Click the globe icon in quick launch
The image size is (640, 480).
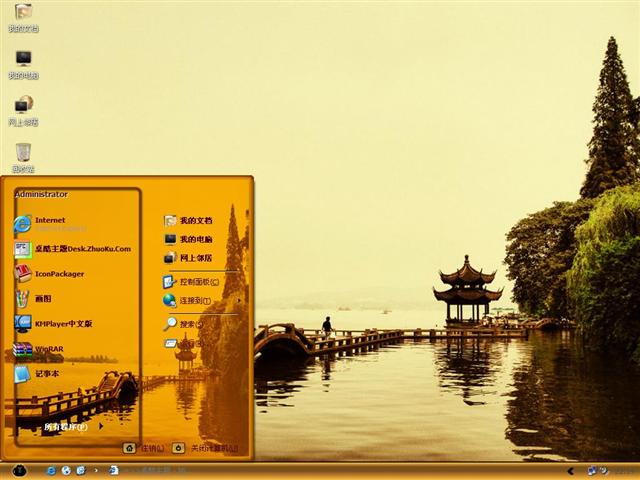point(66,471)
